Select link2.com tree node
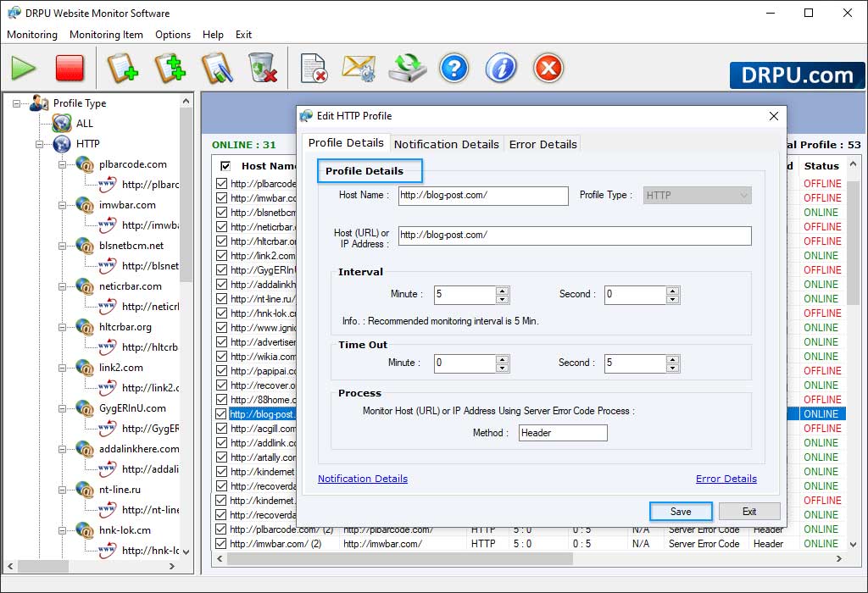Screen dimensions: 868x593 [120, 368]
